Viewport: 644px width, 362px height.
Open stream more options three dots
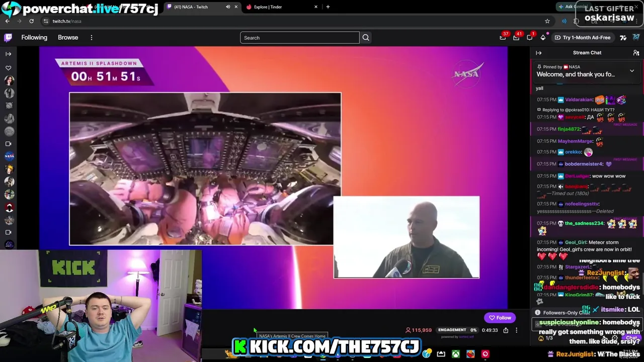coord(516,330)
